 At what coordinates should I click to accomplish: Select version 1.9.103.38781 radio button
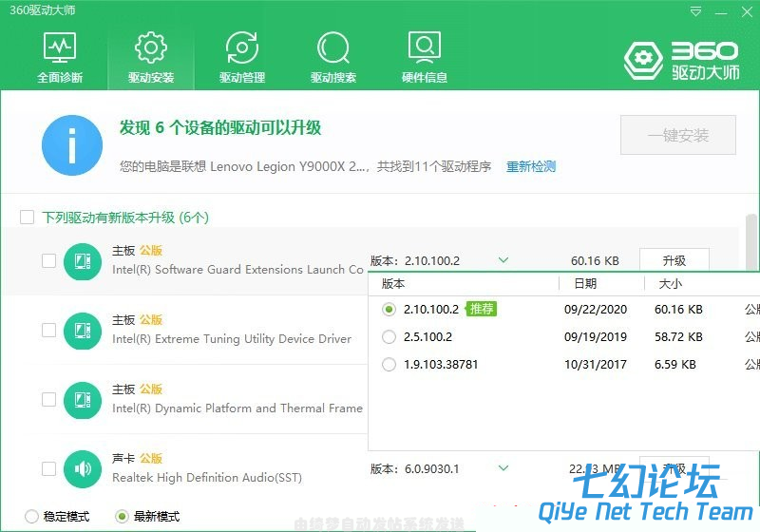[x=389, y=365]
